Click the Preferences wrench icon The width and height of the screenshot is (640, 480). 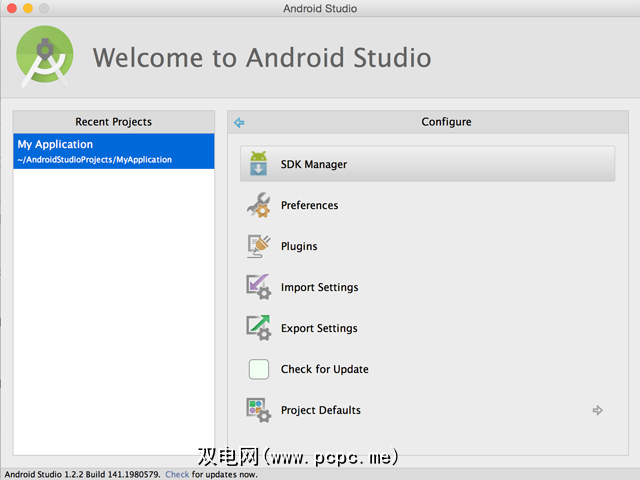[x=258, y=205]
